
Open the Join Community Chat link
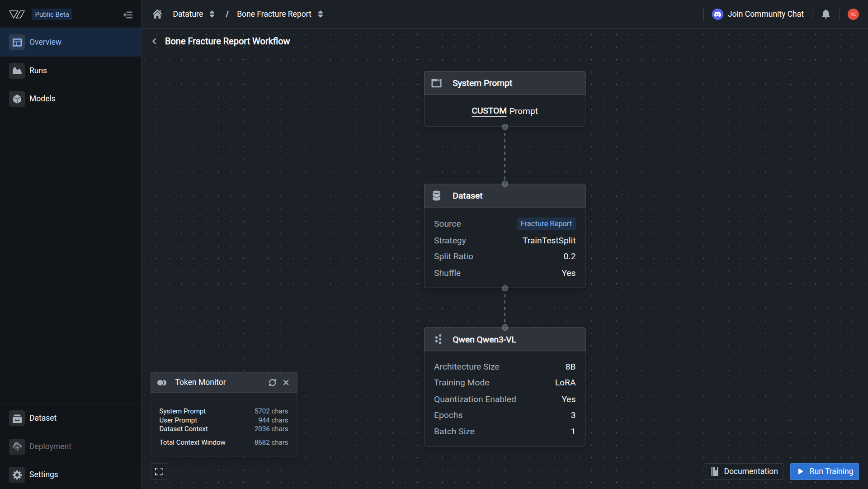click(x=765, y=14)
